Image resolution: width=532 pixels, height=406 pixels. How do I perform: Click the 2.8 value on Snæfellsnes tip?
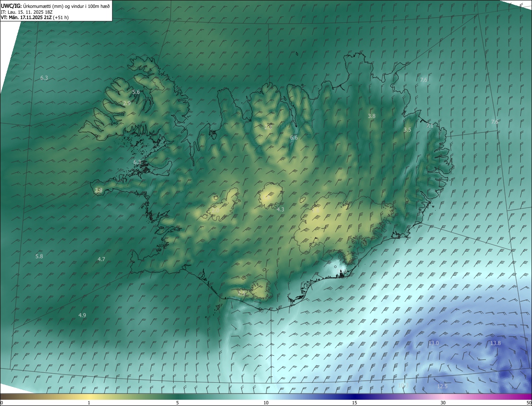pyautogui.click(x=99, y=190)
